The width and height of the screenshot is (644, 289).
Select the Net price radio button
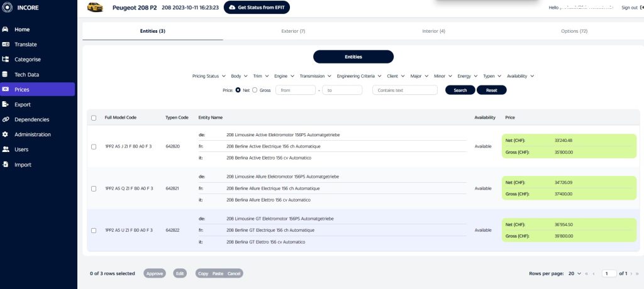coord(238,90)
